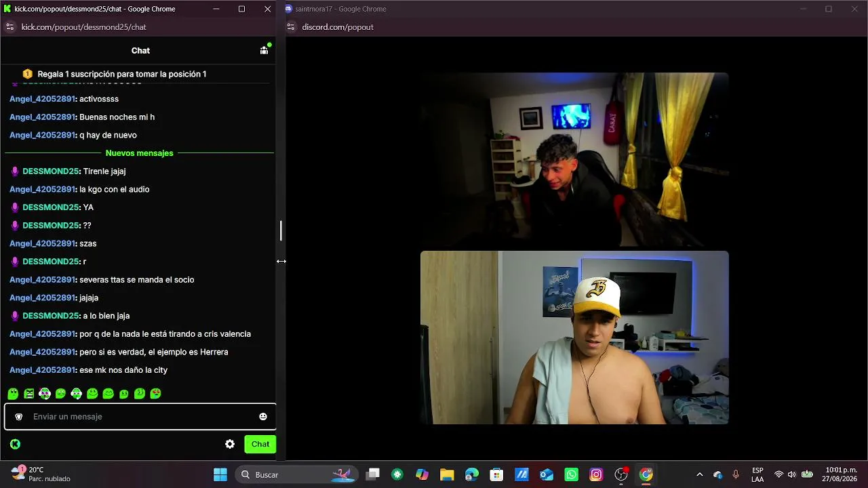The image size is (868, 488).
Task: Click message 'severas ttas se manda el socio'
Action: pos(136,280)
